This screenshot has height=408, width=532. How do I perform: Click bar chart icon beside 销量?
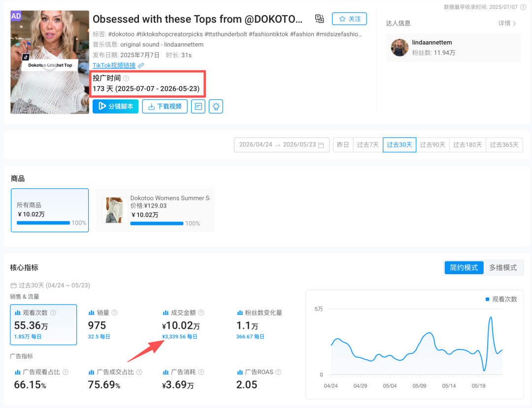91,313
